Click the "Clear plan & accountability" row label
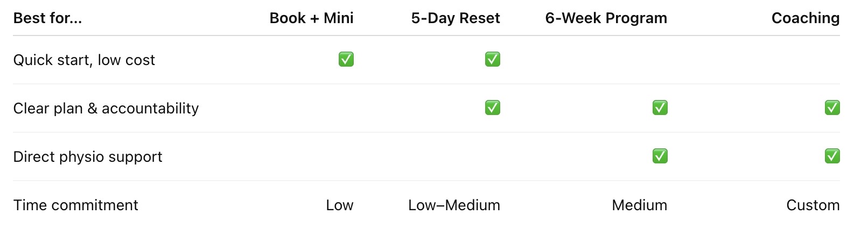The width and height of the screenshot is (868, 243). (106, 108)
